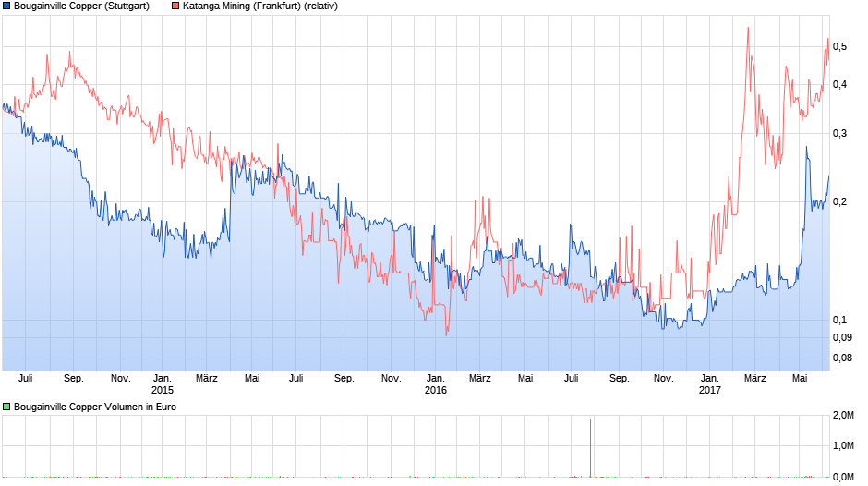The width and height of the screenshot is (868, 486).
Task: Click the 0,1 price axis label
Action: coord(839,320)
